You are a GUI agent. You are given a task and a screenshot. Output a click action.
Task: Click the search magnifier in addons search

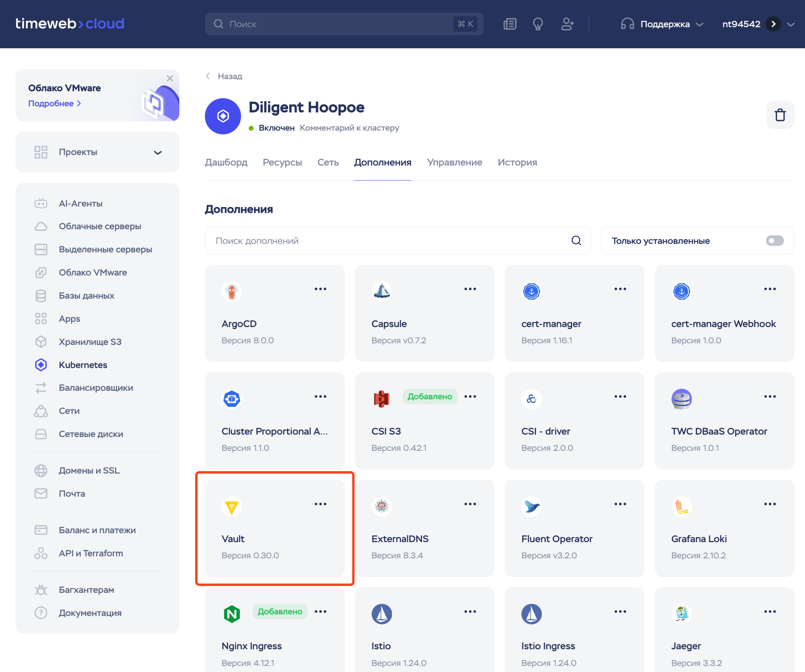coord(576,241)
